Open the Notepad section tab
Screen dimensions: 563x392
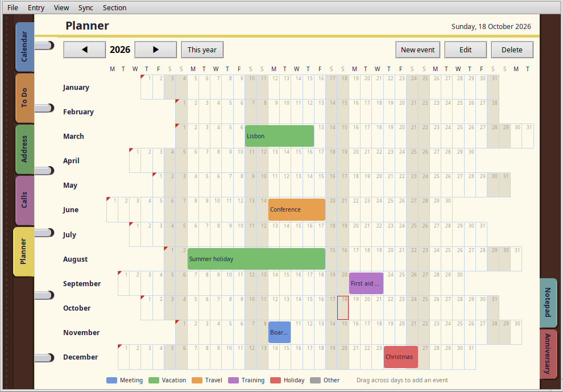(x=548, y=303)
